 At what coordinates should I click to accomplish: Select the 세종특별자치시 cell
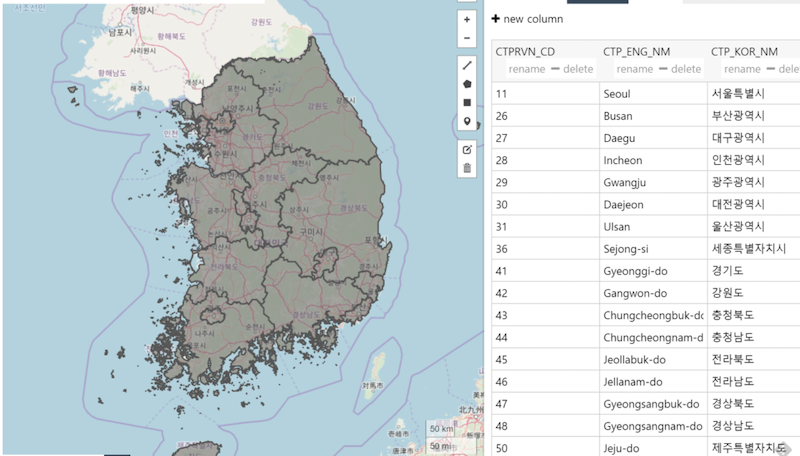[x=754, y=249]
